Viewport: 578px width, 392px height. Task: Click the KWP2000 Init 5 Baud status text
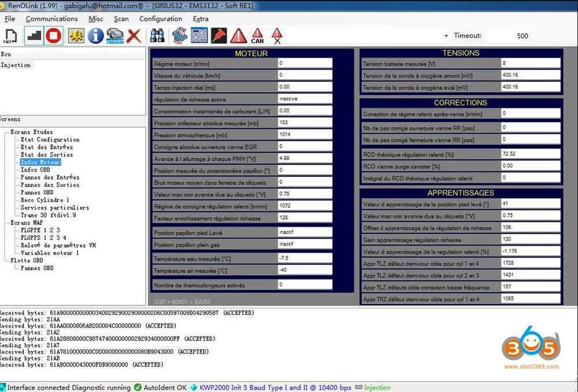275,387
